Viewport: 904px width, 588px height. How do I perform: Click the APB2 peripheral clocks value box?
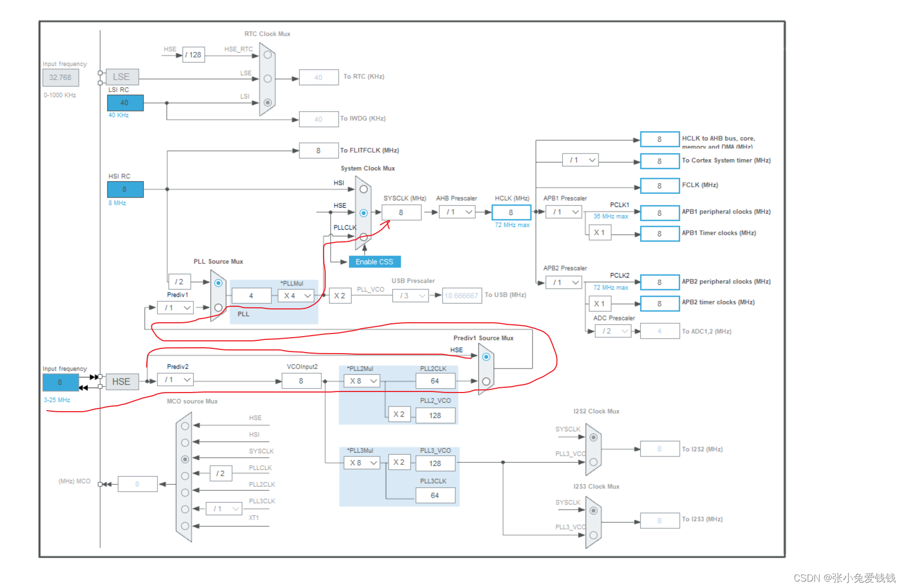pos(660,282)
